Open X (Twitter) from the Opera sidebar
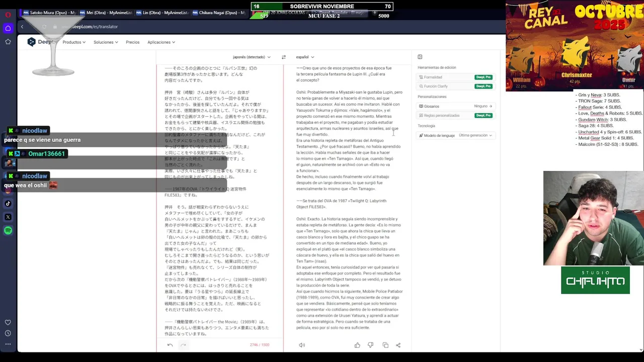This screenshot has width=644, height=362. [x=8, y=217]
